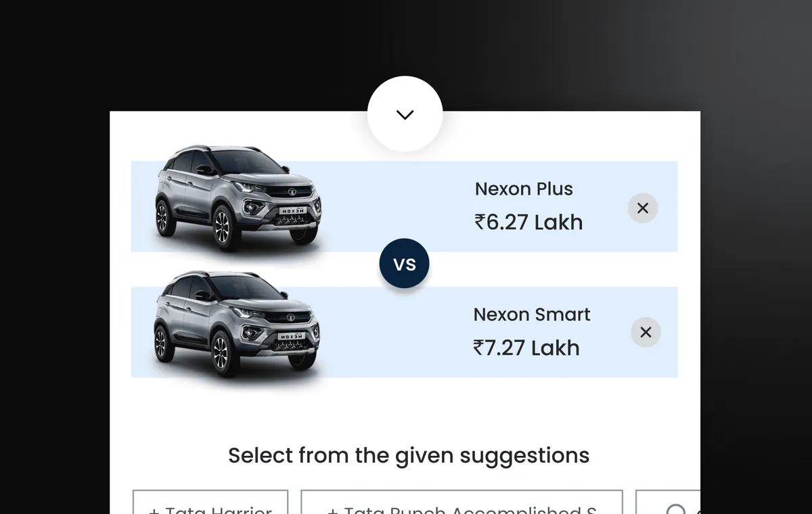Screen dimensions: 812x514
Task: Remove Nexon Smart from the comparison
Action: (646, 332)
